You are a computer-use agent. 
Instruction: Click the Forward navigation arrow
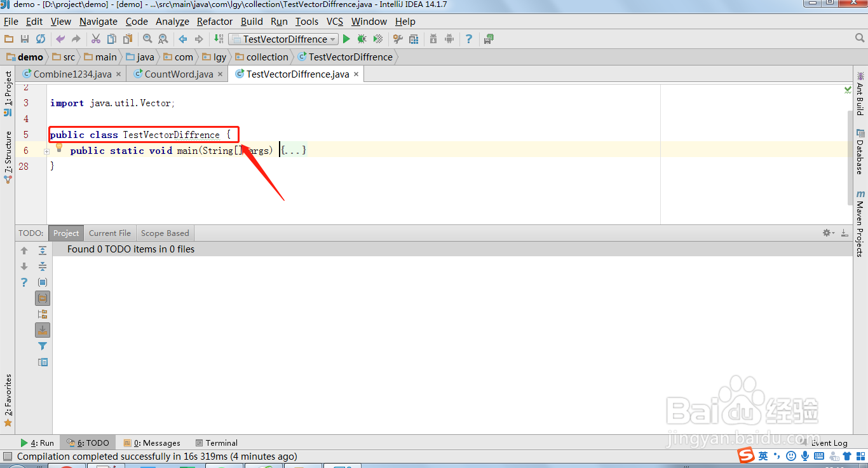click(x=199, y=39)
